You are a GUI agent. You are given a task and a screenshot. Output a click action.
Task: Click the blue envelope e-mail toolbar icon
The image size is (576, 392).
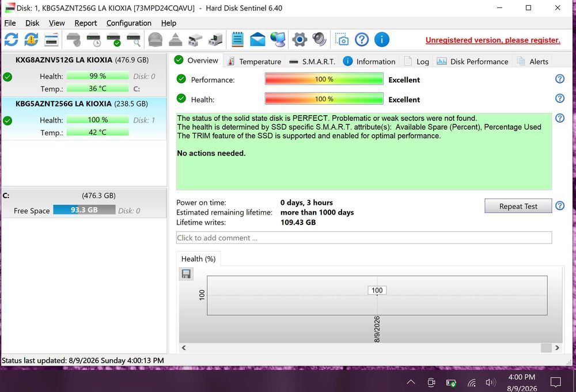tap(257, 39)
